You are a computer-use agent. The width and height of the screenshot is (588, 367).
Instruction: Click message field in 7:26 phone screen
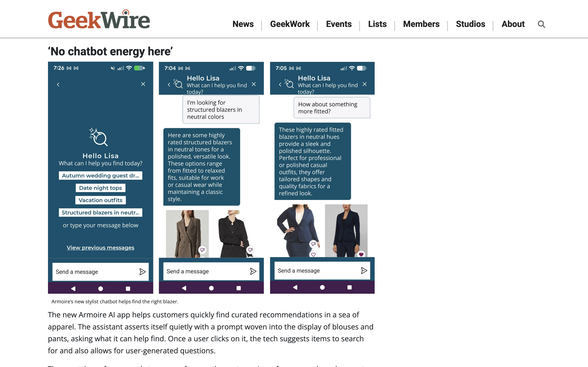[x=100, y=272]
